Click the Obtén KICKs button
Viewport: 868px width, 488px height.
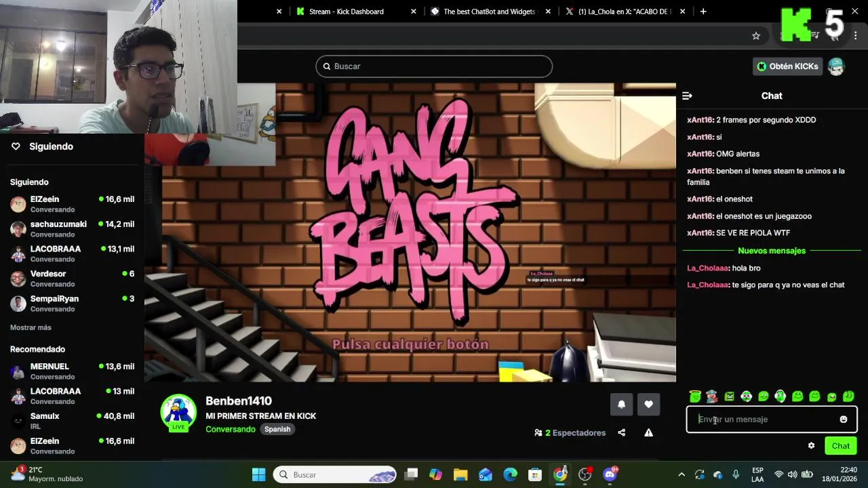[787, 66]
